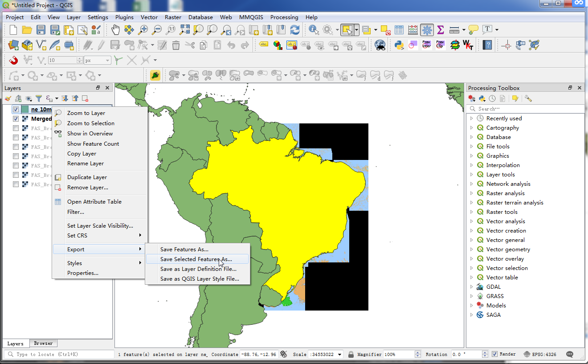Viewport: 588px width, 364px height.
Task: Uncheck the ne_10m layer visibility checkbox
Action: (16, 109)
